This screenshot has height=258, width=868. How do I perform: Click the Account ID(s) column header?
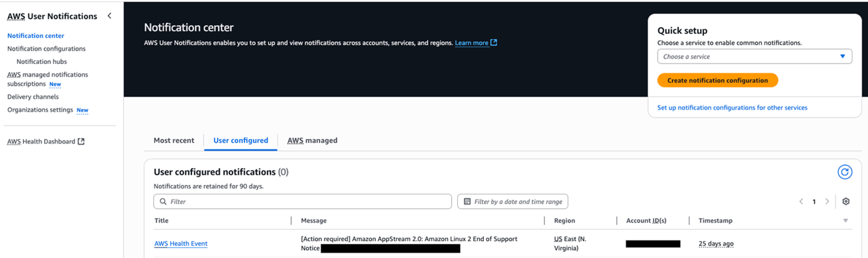coord(646,221)
